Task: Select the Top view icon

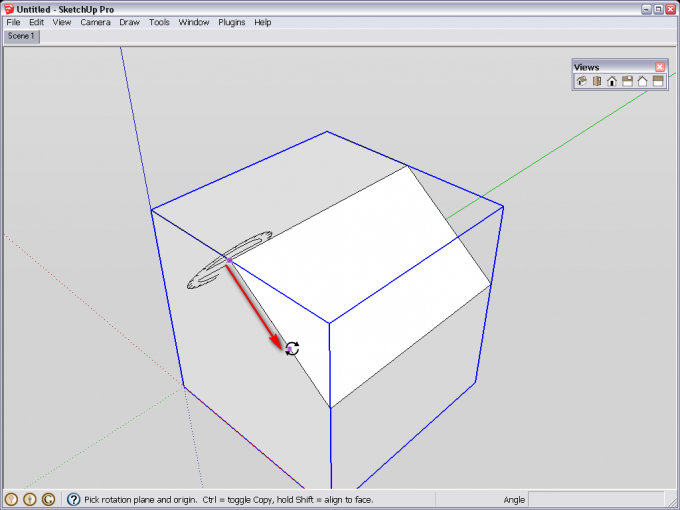Action: pyautogui.click(x=596, y=82)
